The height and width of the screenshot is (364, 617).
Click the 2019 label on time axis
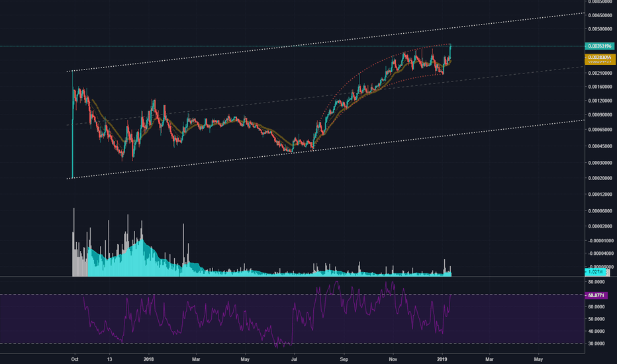click(x=442, y=359)
